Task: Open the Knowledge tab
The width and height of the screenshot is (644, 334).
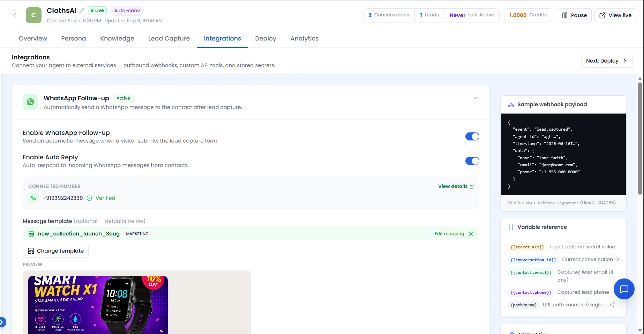Action: (117, 38)
